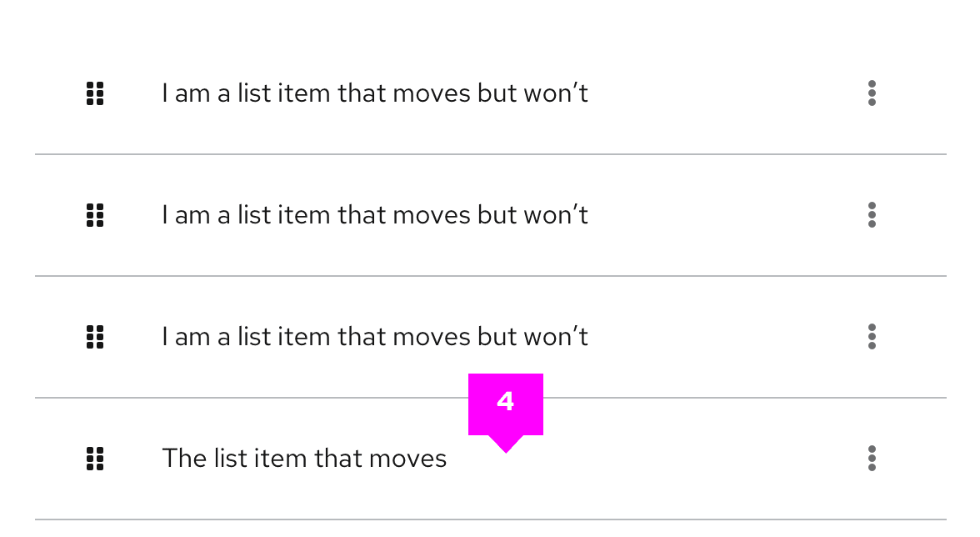This screenshot has width=980, height=537.
Task: Click the magenta callout badge numbered 4
Action: [x=506, y=404]
